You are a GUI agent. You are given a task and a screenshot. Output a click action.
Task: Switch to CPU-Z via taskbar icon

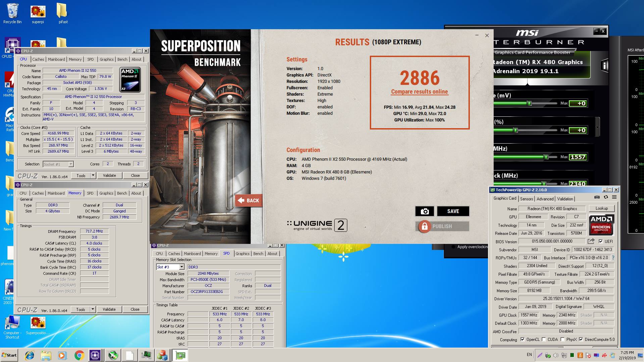pyautogui.click(x=95, y=355)
